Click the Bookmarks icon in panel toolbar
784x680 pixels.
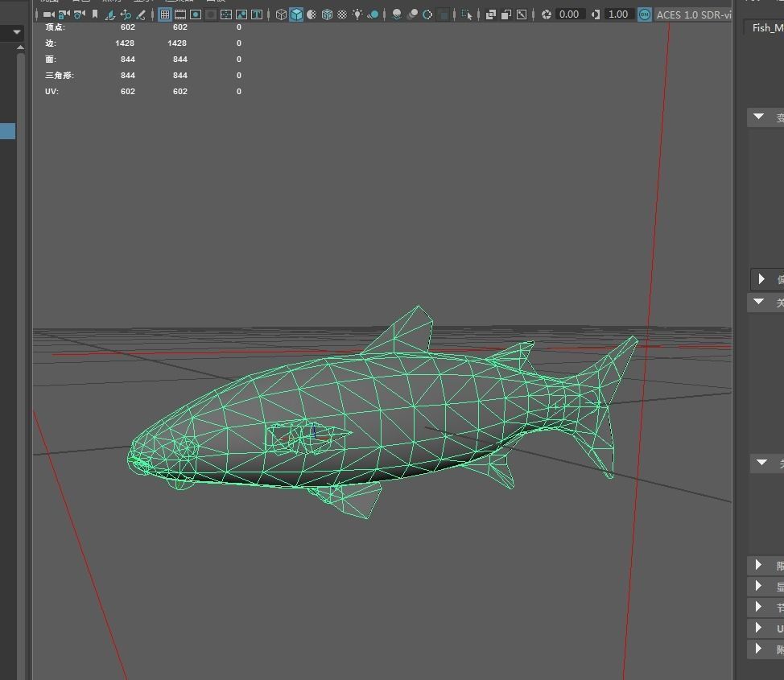[x=95, y=14]
